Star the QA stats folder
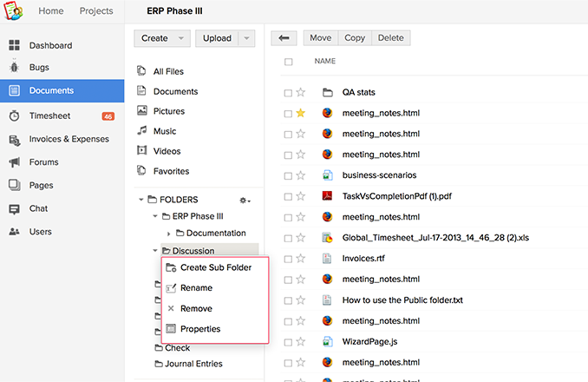 pos(301,92)
